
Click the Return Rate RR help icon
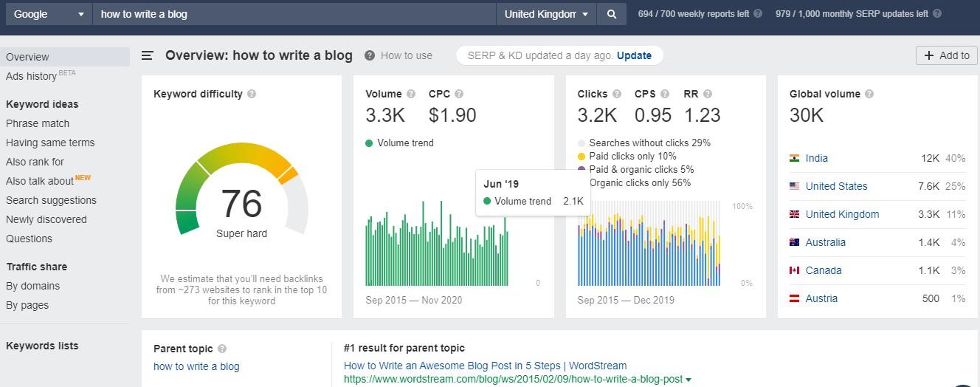point(708,94)
